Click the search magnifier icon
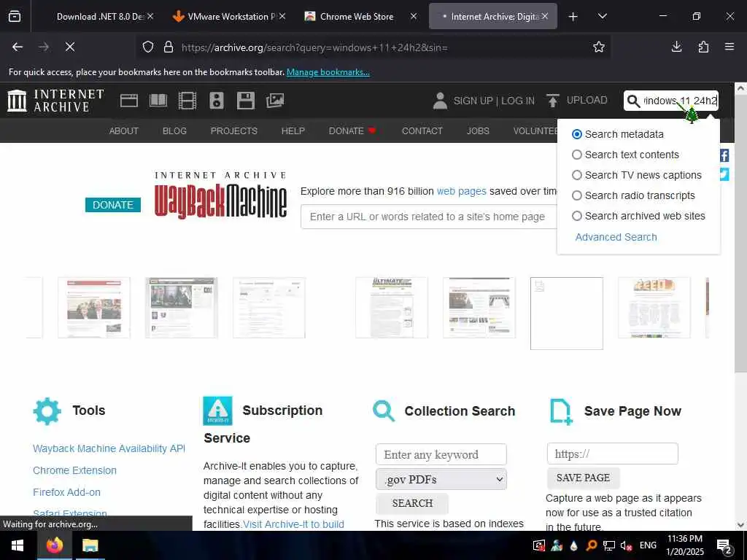Screen dimensions: 747x560 633,101
